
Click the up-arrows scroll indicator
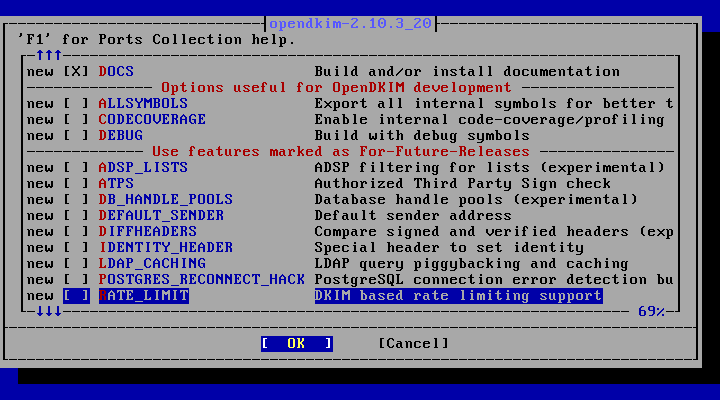pos(49,56)
